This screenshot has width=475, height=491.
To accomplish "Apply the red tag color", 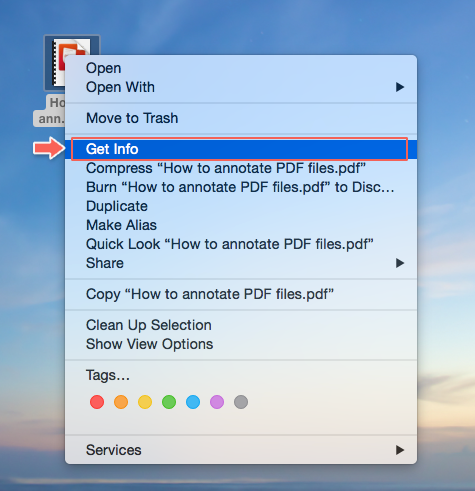I will point(97,402).
